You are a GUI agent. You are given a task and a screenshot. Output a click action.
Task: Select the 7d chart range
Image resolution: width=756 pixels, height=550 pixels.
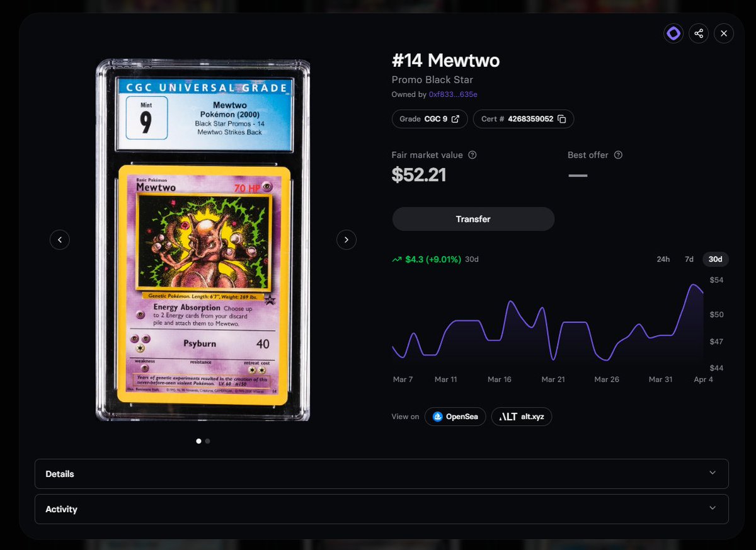(689, 259)
